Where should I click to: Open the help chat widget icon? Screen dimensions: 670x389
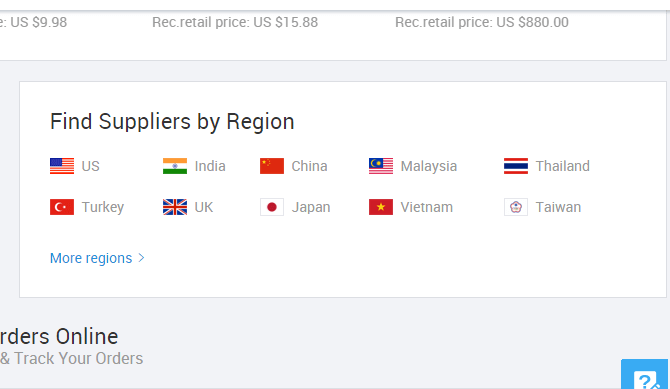click(x=645, y=375)
